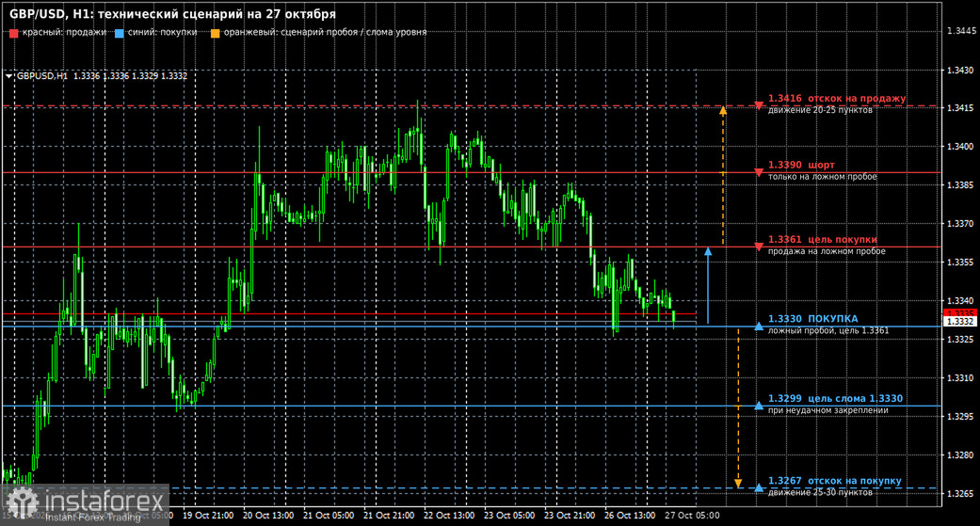Click the '20 Oct 13:00' time axis label
The height and width of the screenshot is (526, 980).
click(268, 516)
